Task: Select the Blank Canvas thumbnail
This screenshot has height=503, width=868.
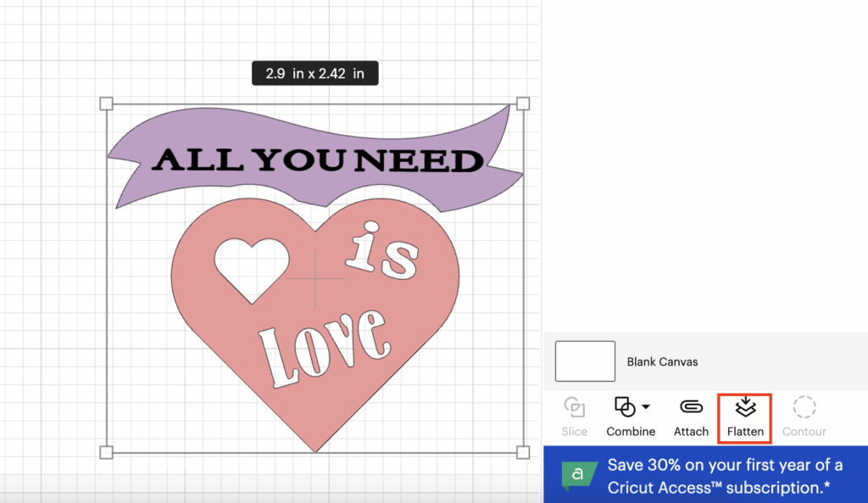Action: (585, 361)
